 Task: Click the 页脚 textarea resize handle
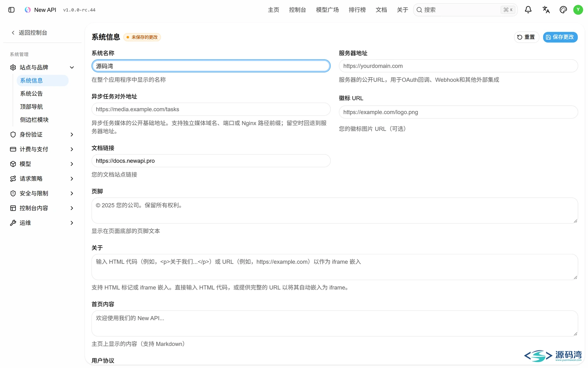[575, 221]
